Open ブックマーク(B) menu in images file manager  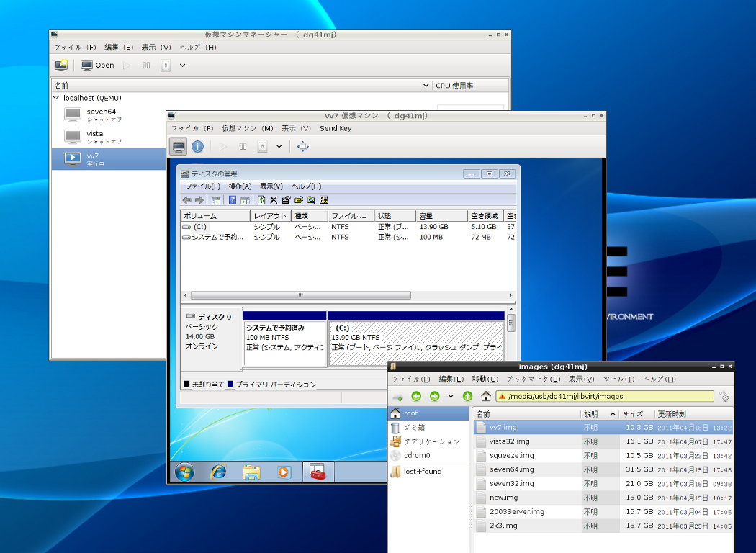[534, 379]
